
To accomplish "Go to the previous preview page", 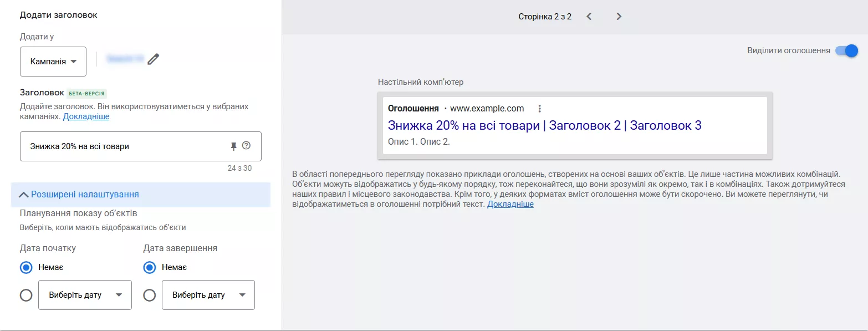I will (589, 17).
